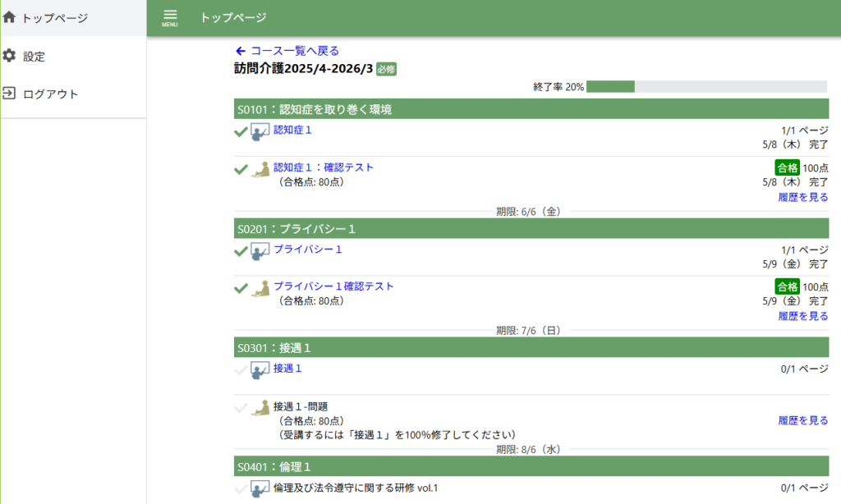The height and width of the screenshot is (504, 841).
Task: Click the course title 訪問介護2025/4-2026/3
Action: [x=304, y=69]
